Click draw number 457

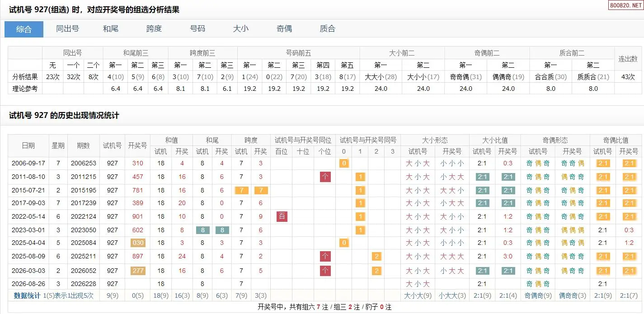[x=138, y=177]
